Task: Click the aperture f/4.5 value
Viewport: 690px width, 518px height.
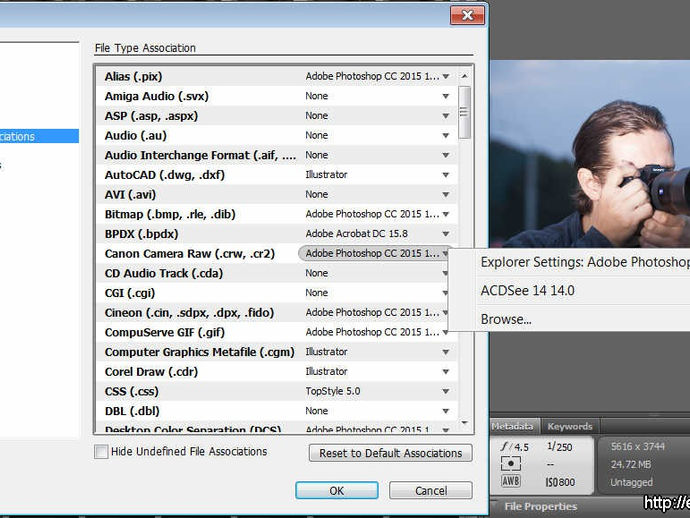Action: (x=514, y=447)
